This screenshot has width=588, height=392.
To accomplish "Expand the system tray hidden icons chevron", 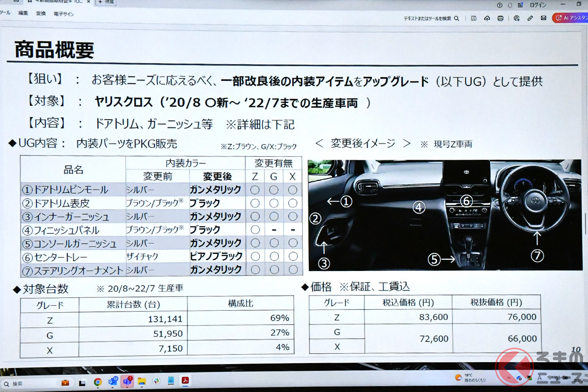I will [510, 378].
